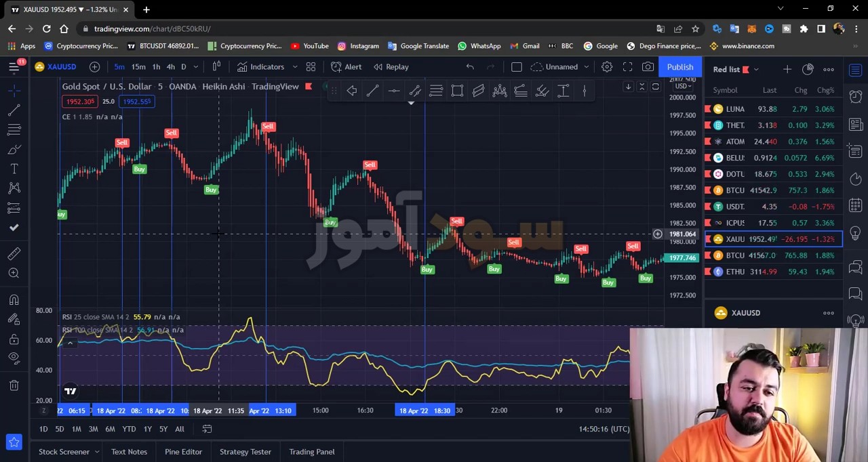Select the trend line tool in left sidebar
This screenshot has height=462, width=868.
pos(14,110)
